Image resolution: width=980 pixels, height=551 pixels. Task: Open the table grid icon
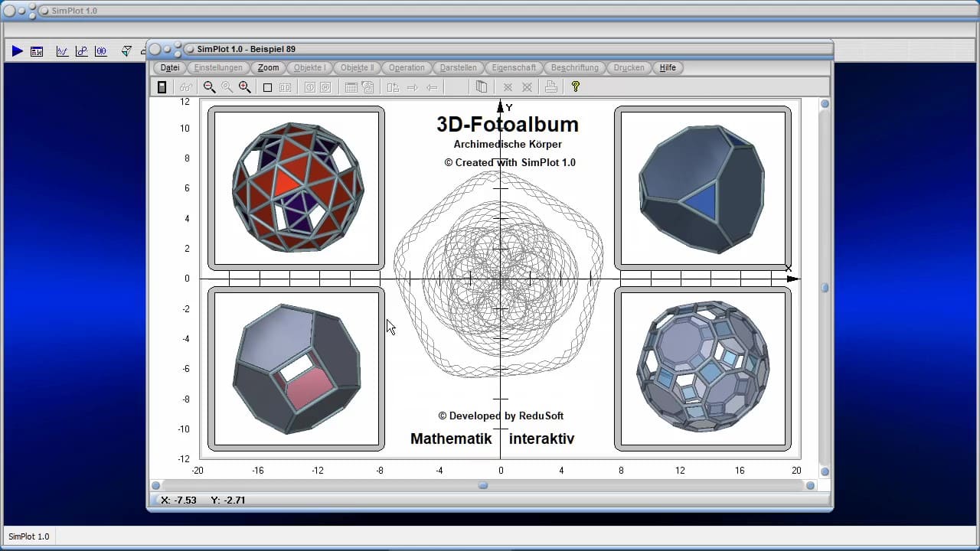point(351,87)
